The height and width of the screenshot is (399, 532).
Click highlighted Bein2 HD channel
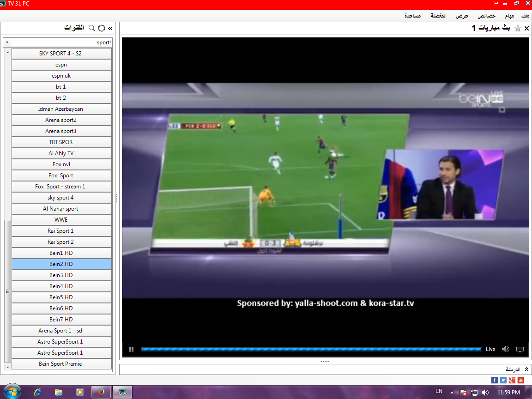[x=61, y=264]
